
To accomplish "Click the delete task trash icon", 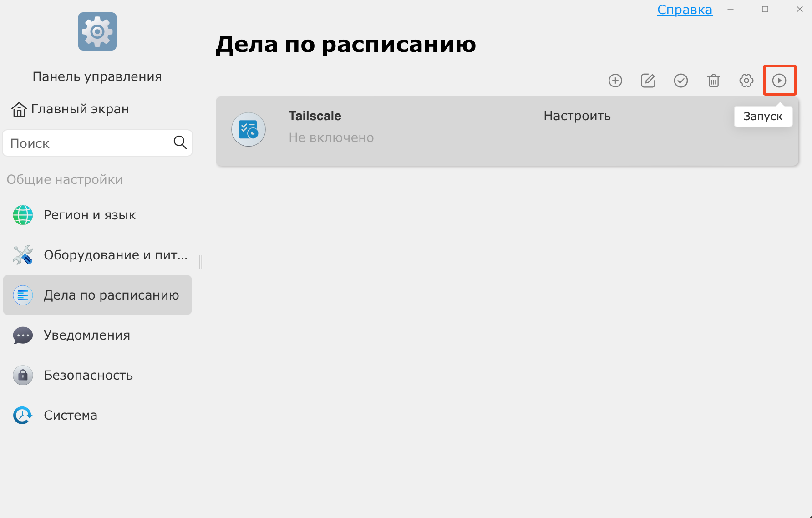I will (713, 81).
